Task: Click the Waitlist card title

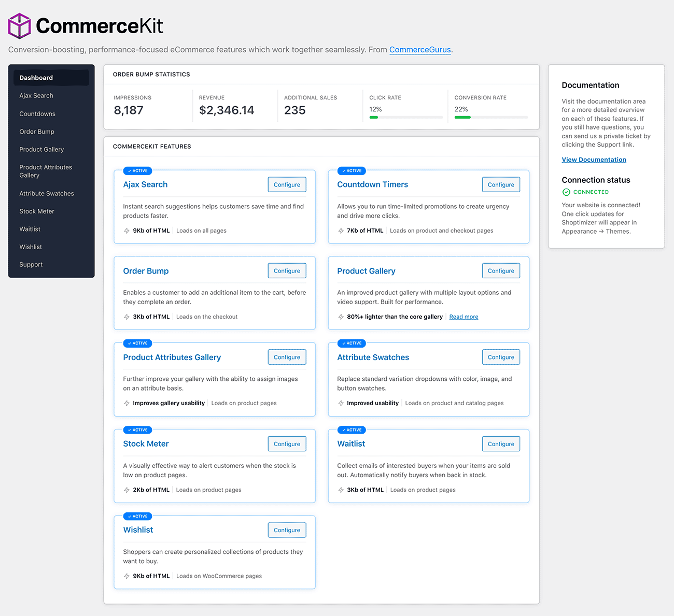Action: (x=351, y=444)
